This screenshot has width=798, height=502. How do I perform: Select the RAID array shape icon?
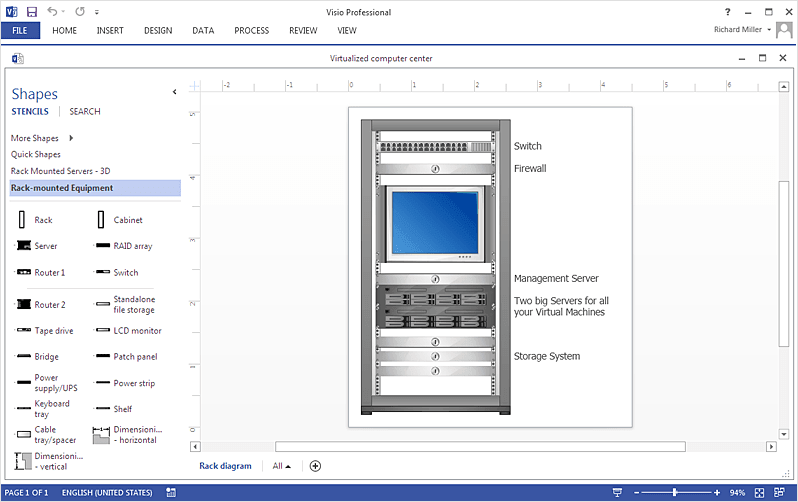pos(103,245)
